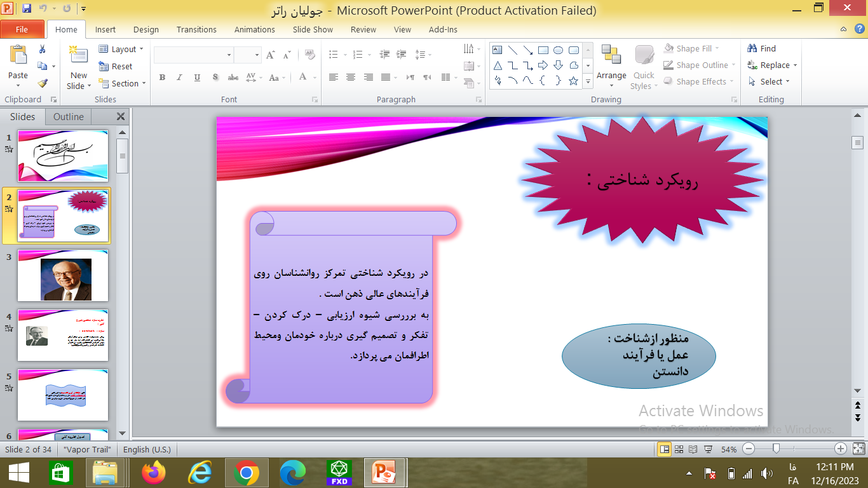The height and width of the screenshot is (488, 868).
Task: Toggle Italic text formatting
Action: 179,78
